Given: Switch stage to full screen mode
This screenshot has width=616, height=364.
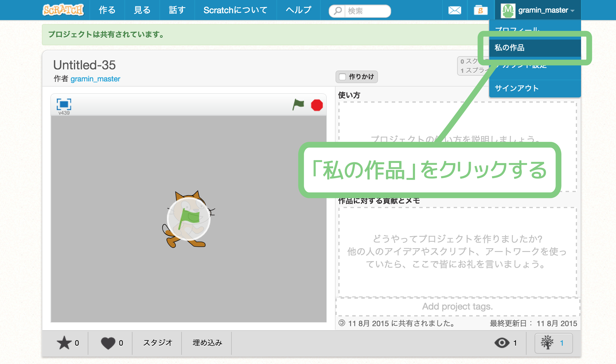Looking at the screenshot, I should [64, 104].
